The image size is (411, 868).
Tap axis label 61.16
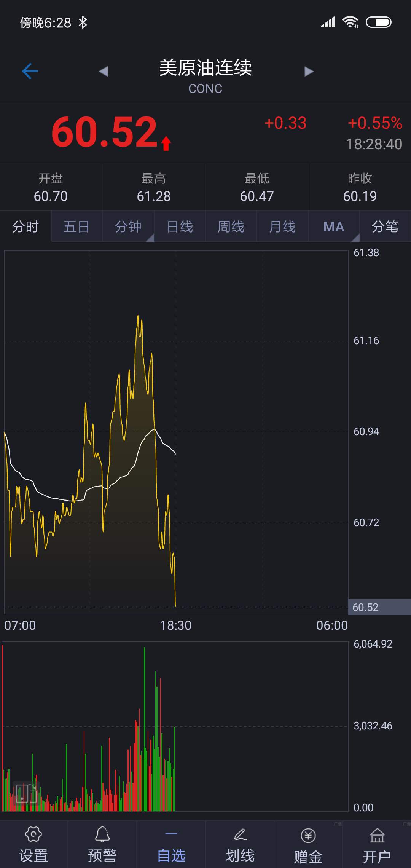(x=366, y=341)
